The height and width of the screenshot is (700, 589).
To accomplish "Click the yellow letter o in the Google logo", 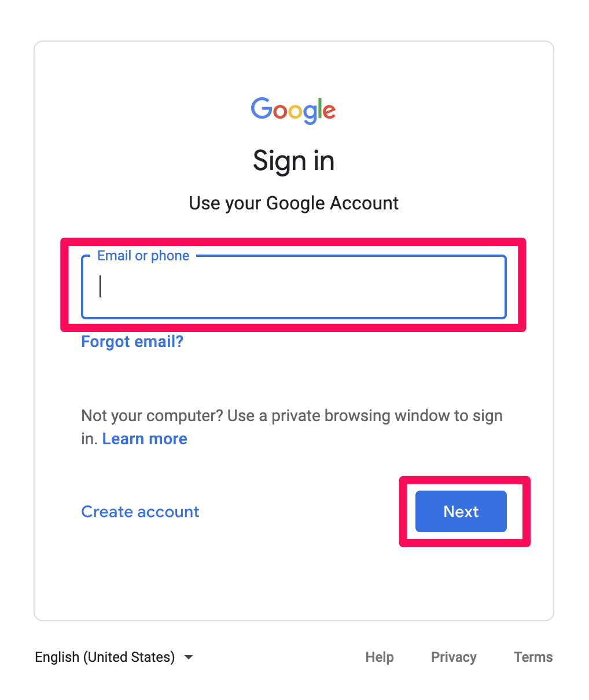I will point(295,112).
